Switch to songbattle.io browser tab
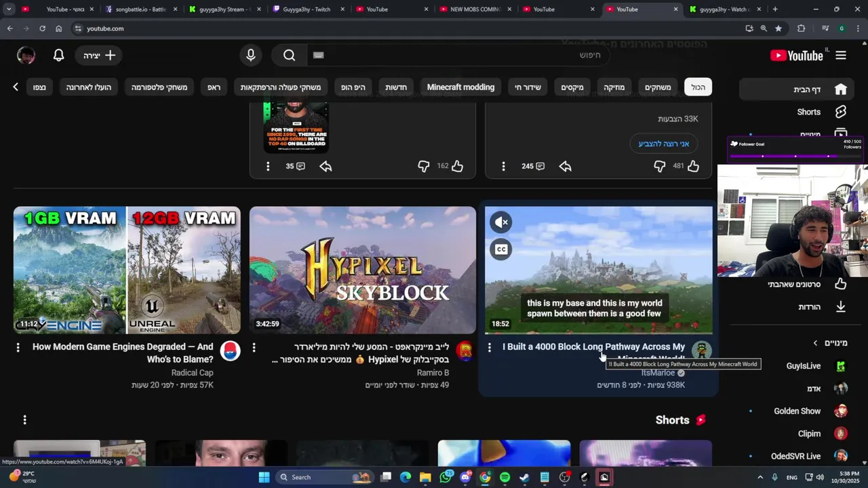 tap(140, 9)
